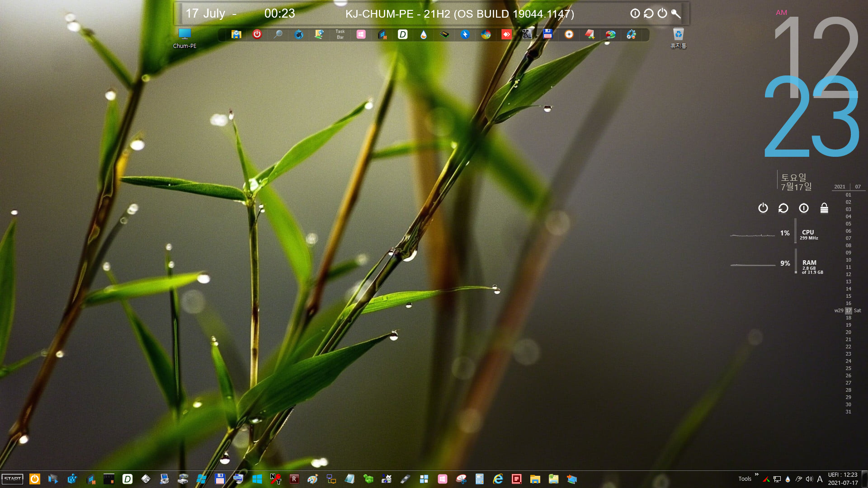Open the blue gear tools icon in the dock
This screenshot has height=488, width=868.
click(631, 34)
